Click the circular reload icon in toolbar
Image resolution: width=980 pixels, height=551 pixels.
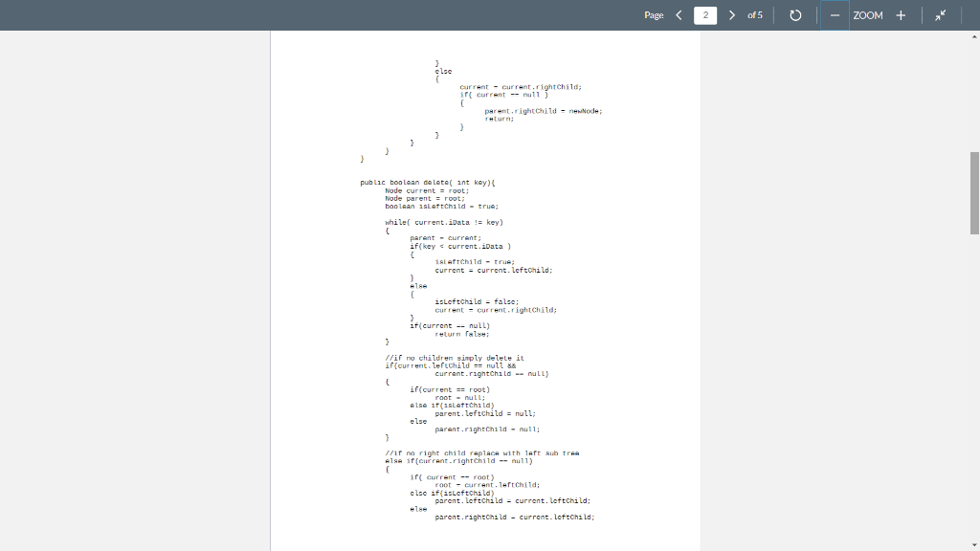[x=795, y=15]
